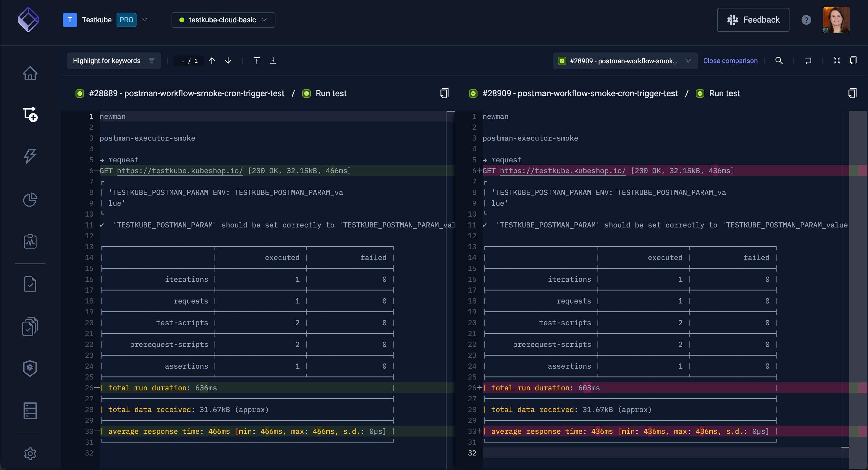868x470 pixels.
Task: Toggle line wrap icon in log toolbar
Action: tap(808, 61)
